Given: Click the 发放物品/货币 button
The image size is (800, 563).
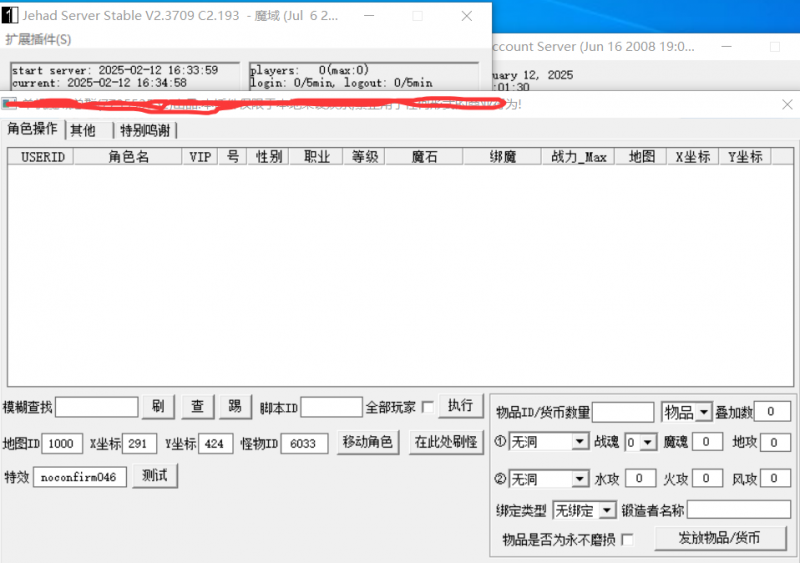Looking at the screenshot, I should tap(720, 538).
